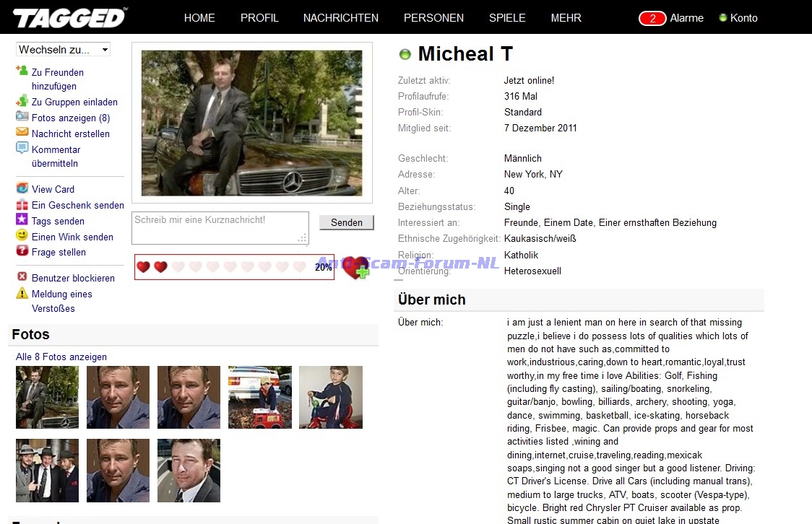This screenshot has width=812, height=524.
Task: Click the envelope icon for Nachricht erstellen
Action: tap(22, 133)
